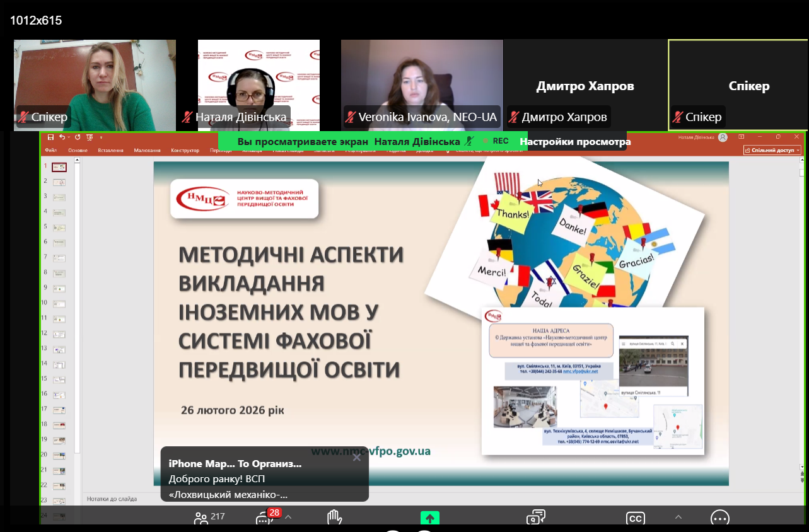This screenshot has height=532, width=809.
Task: Open the Q&A icon in meeting toolbar
Action: (535, 518)
